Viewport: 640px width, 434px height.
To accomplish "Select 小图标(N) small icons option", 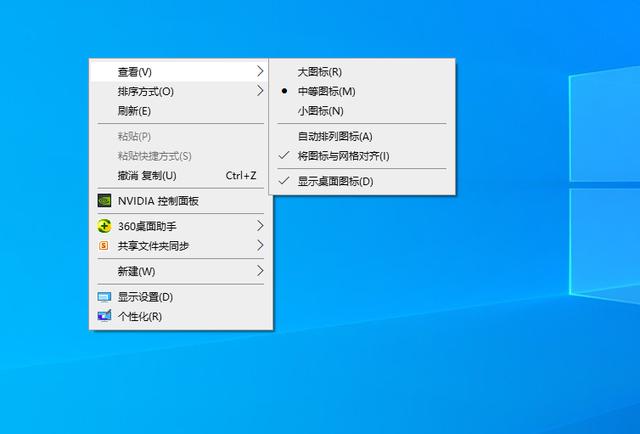I will [x=362, y=111].
